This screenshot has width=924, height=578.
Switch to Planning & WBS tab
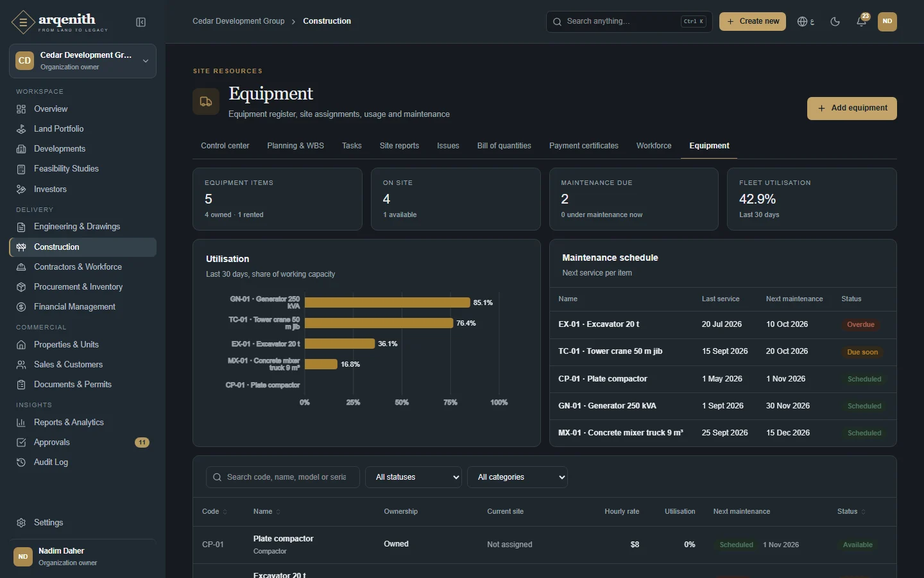(x=295, y=146)
